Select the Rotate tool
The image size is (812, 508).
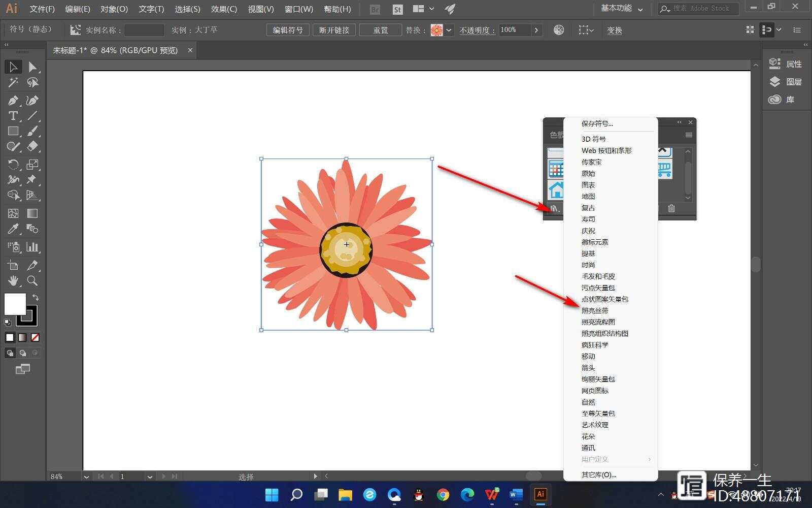[13, 164]
